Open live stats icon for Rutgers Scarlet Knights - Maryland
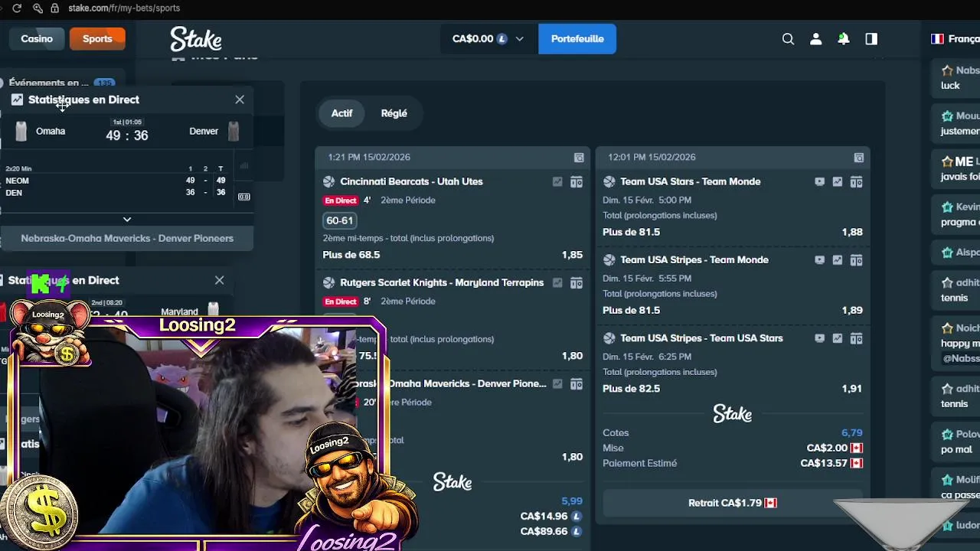The width and height of the screenshot is (980, 551). click(x=557, y=283)
